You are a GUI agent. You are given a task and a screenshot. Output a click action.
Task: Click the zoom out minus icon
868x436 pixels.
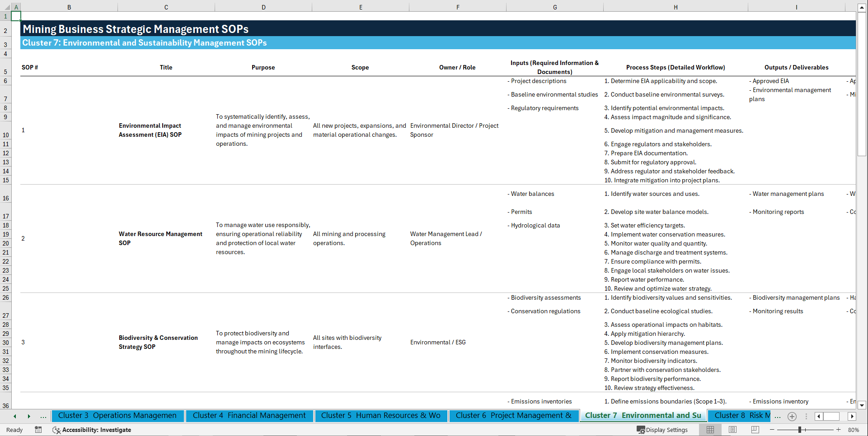tap(772, 430)
